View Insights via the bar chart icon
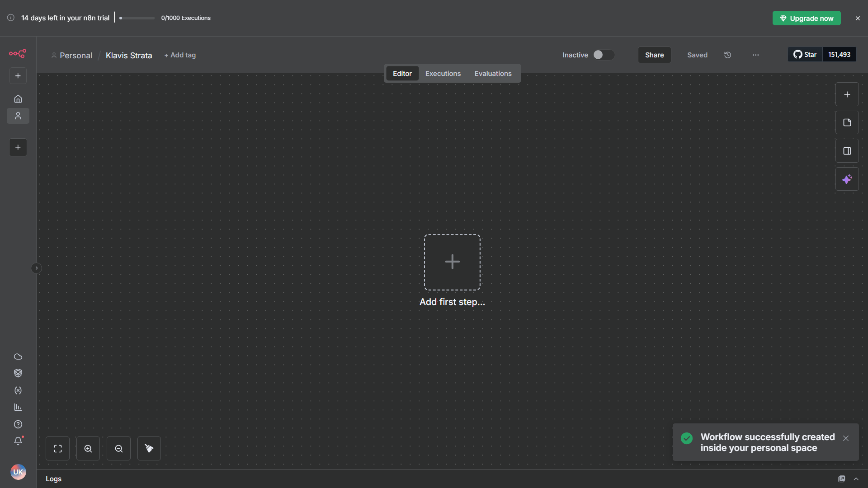This screenshot has height=488, width=868. (x=18, y=407)
